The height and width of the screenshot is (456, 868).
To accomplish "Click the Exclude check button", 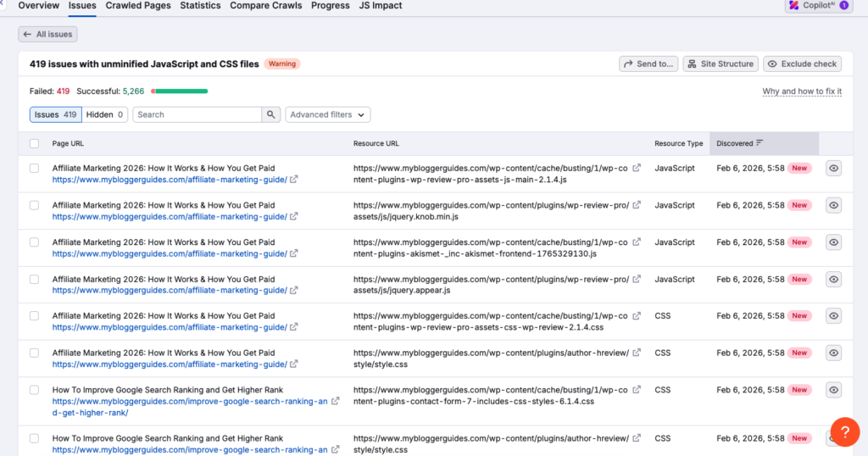I will 802,64.
